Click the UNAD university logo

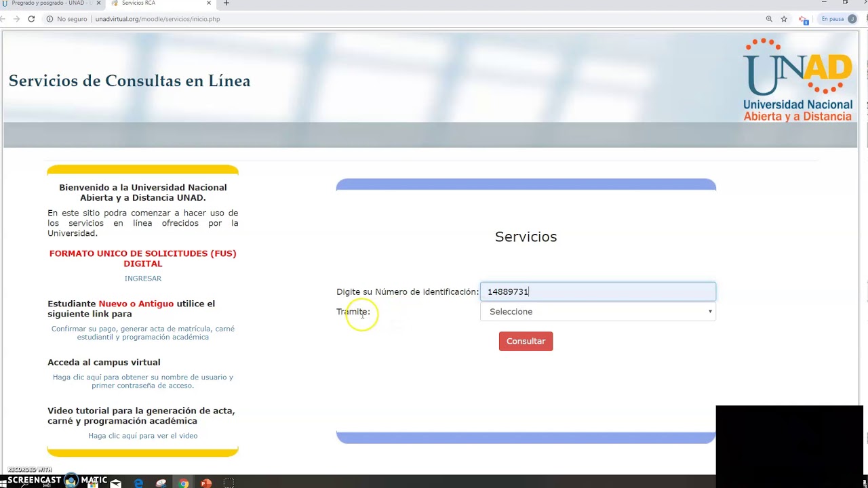(797, 80)
